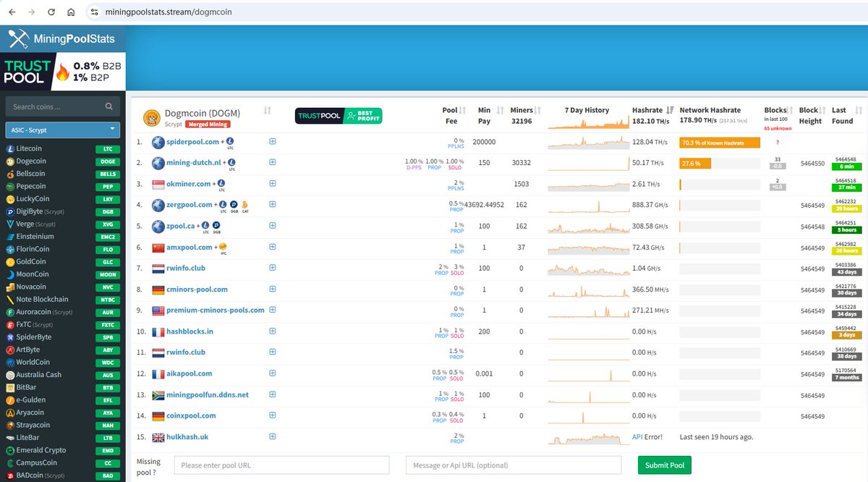Click the CAT coin icon beside zergpool.com
The width and height of the screenshot is (868, 482).
pos(246,205)
